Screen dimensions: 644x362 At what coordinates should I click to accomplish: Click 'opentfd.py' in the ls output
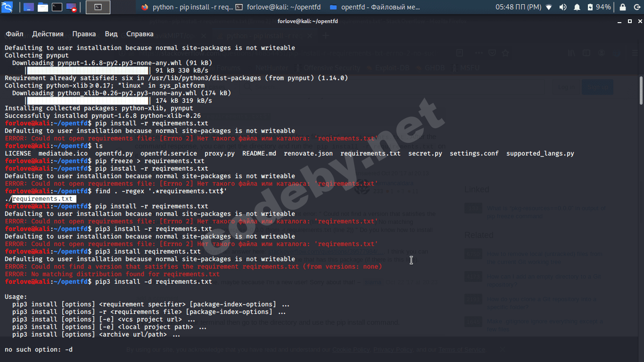pos(114,154)
